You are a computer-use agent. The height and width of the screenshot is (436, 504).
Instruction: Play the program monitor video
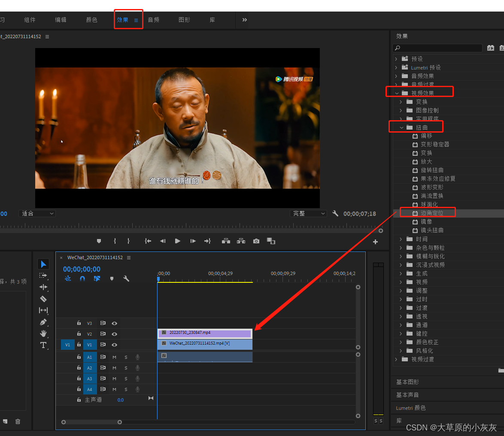[177, 241]
